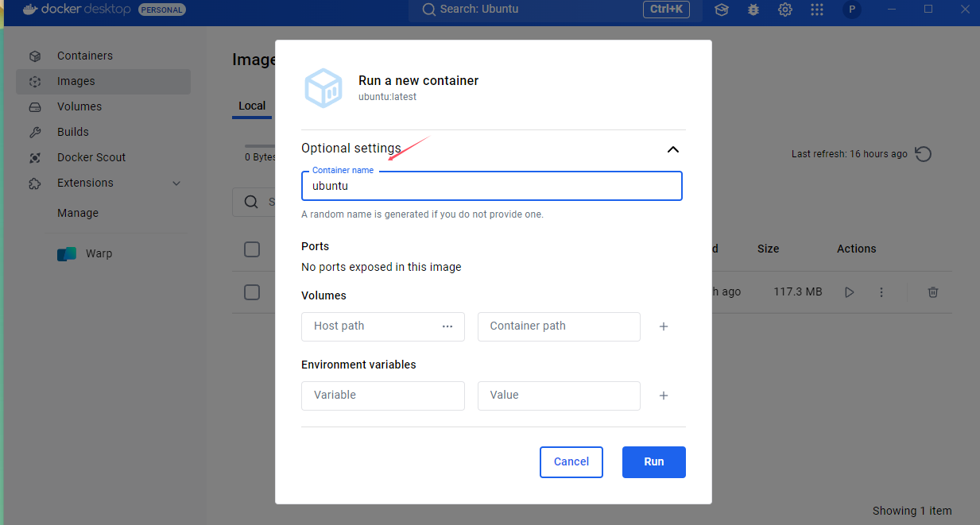This screenshot has height=525, width=980.
Task: Delete the image with trash icon
Action: pos(933,292)
